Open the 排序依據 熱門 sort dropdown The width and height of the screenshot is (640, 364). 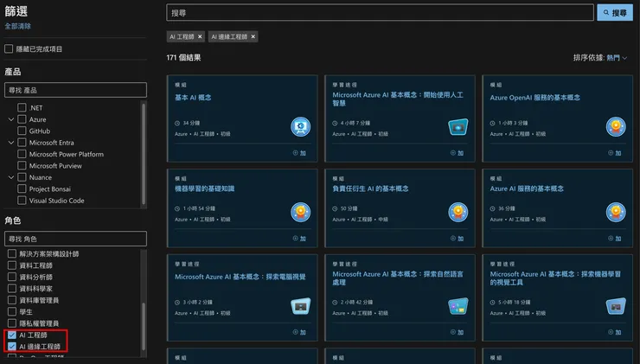click(617, 58)
